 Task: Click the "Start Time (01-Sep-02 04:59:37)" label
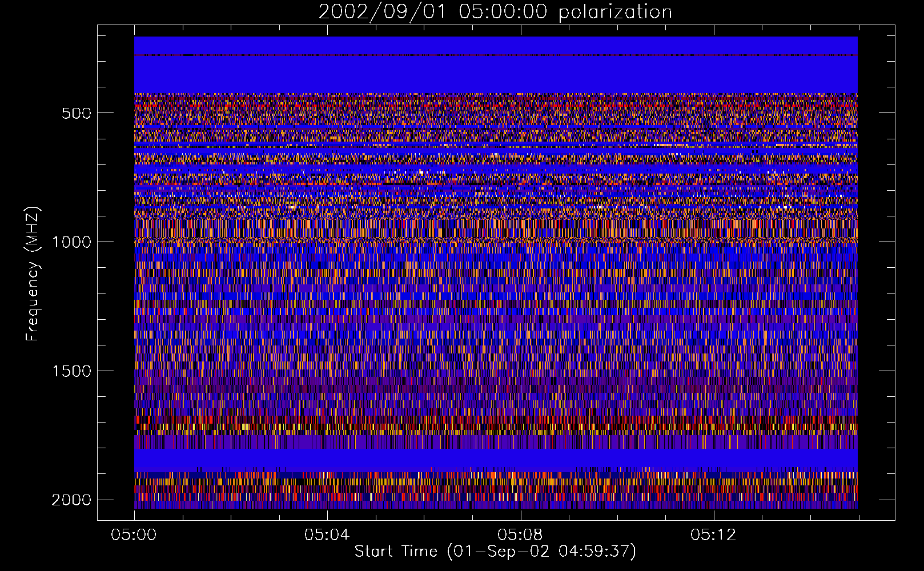[495, 552]
